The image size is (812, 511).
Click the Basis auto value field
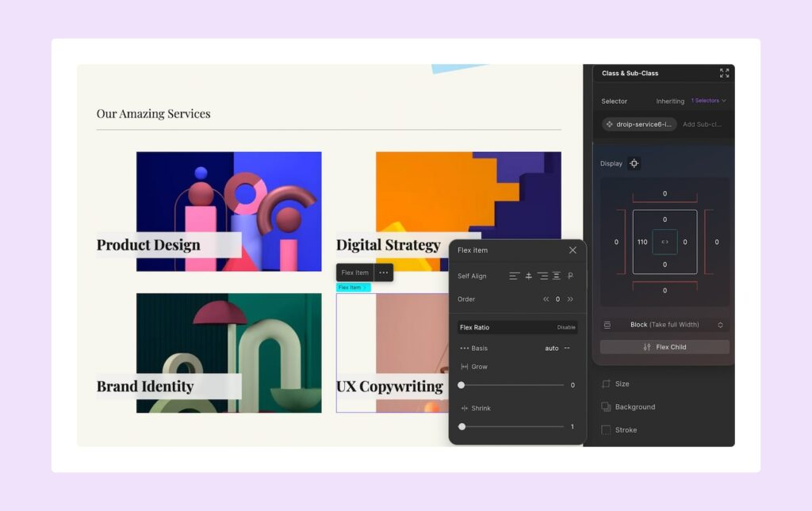click(551, 349)
